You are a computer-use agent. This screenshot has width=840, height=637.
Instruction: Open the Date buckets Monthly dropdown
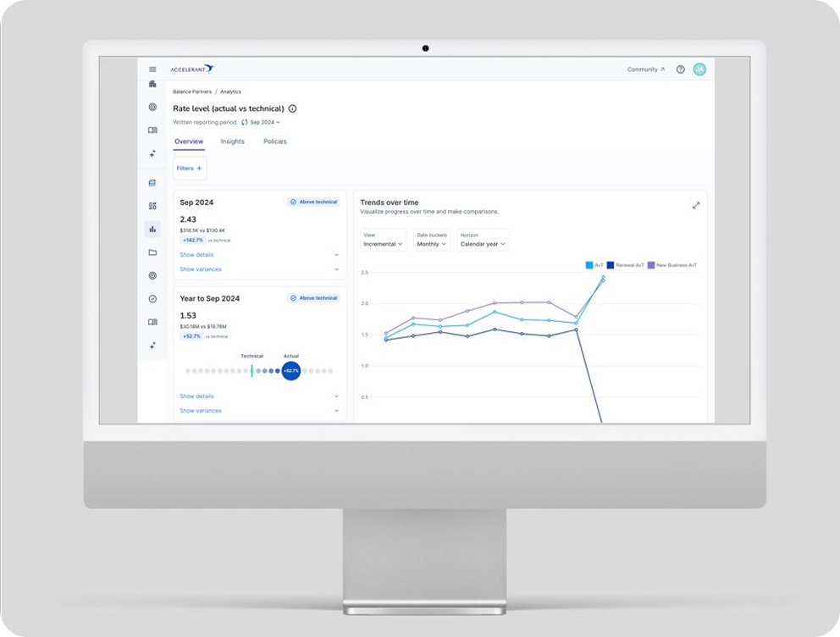433,240
